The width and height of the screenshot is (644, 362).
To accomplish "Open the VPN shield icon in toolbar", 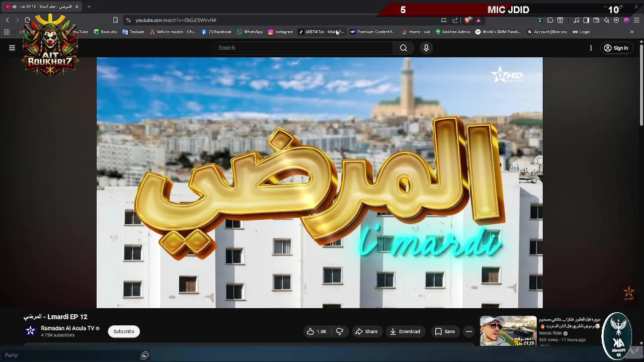I will (x=616, y=20).
